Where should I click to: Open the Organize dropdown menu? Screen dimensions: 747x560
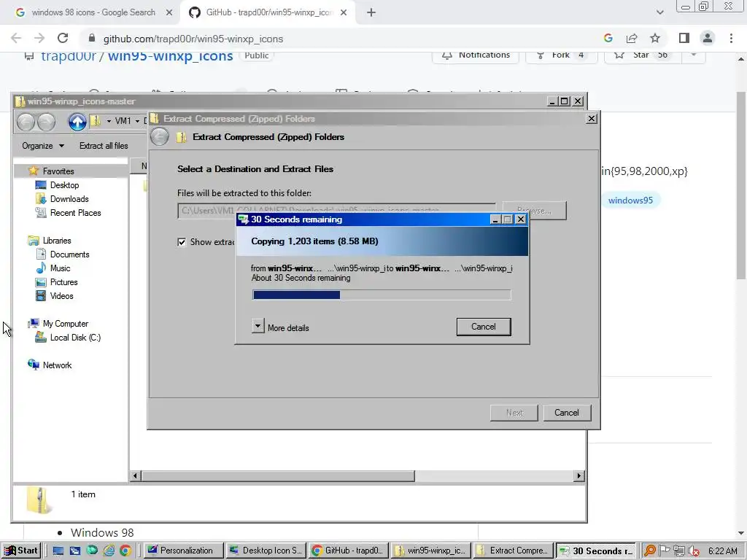point(43,146)
